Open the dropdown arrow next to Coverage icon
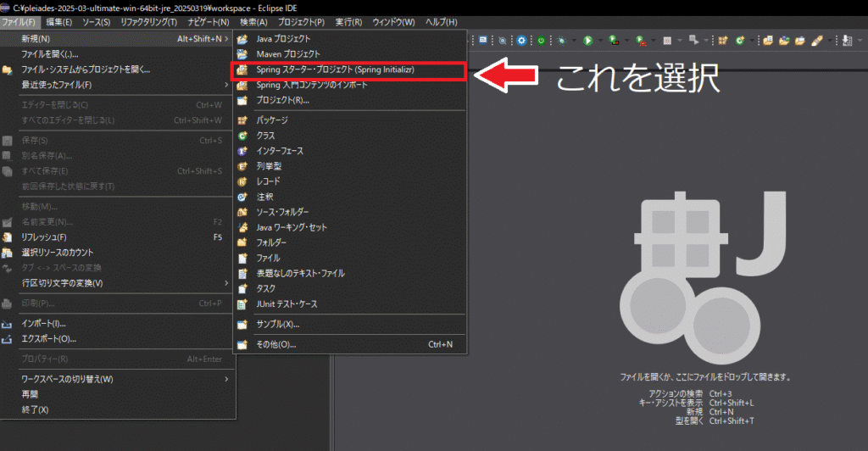The image size is (868, 451). [x=627, y=41]
